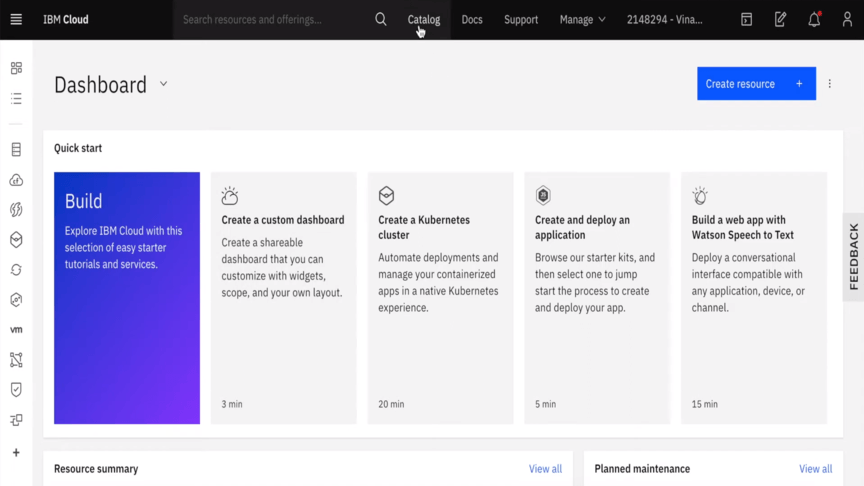Image resolution: width=864 pixels, height=486 pixels.
Task: Open the hexagon icon above VMware in sidebar
Action: click(x=16, y=300)
